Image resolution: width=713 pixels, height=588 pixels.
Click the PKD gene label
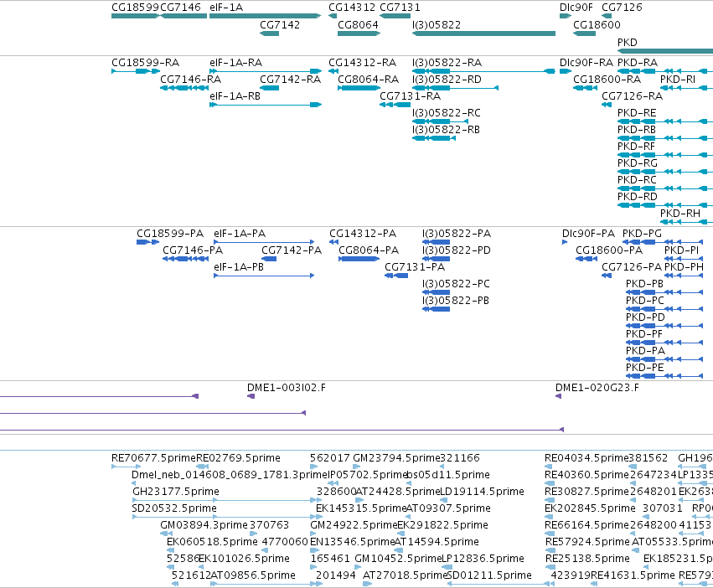[x=627, y=42]
